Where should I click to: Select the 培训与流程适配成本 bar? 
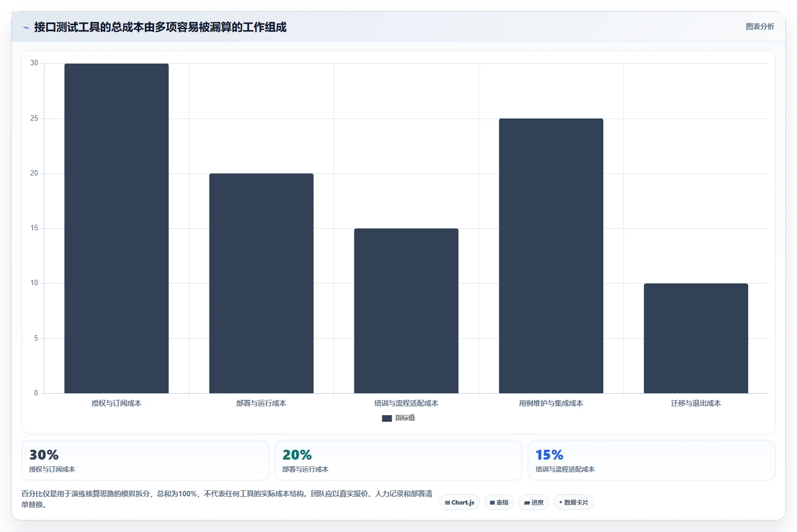(406, 310)
